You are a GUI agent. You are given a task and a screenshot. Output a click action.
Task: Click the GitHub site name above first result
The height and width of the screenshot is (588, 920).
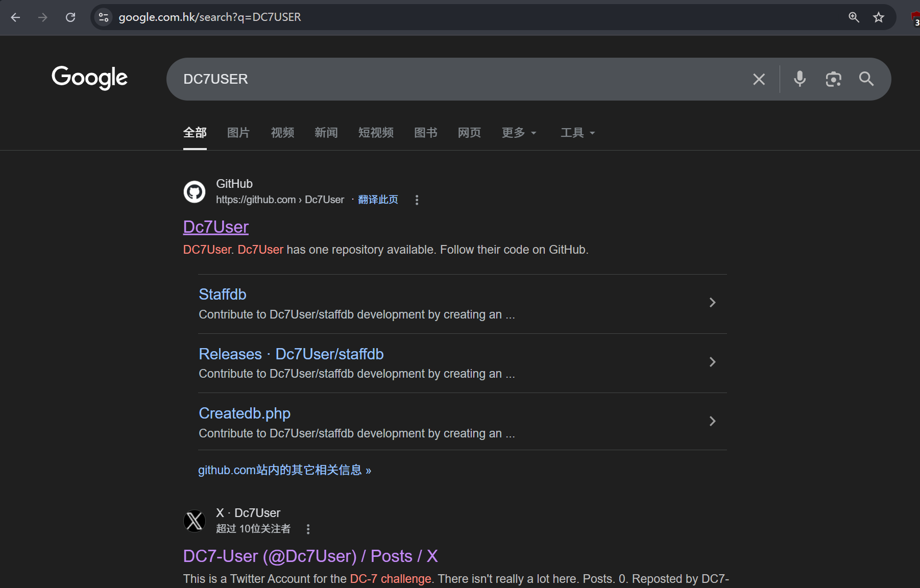click(234, 184)
